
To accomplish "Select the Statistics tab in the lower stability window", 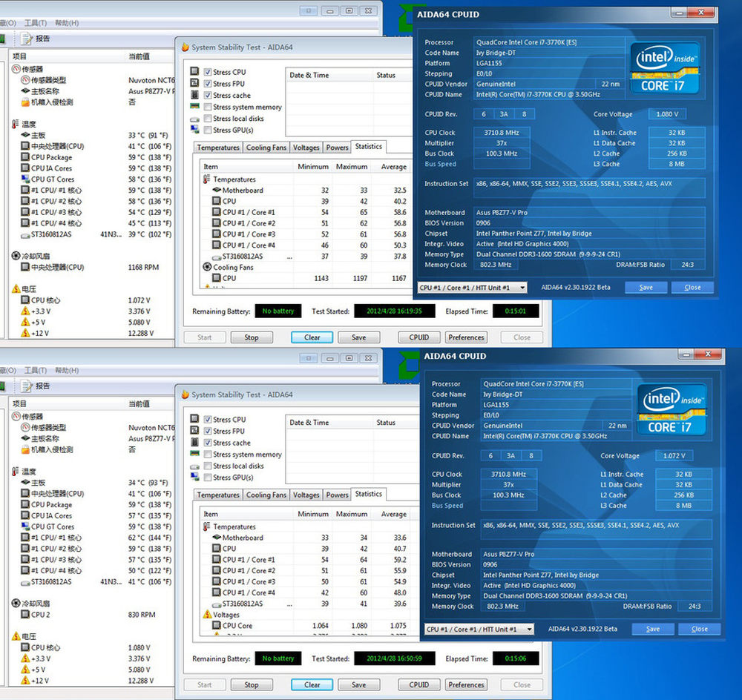I will (x=368, y=494).
